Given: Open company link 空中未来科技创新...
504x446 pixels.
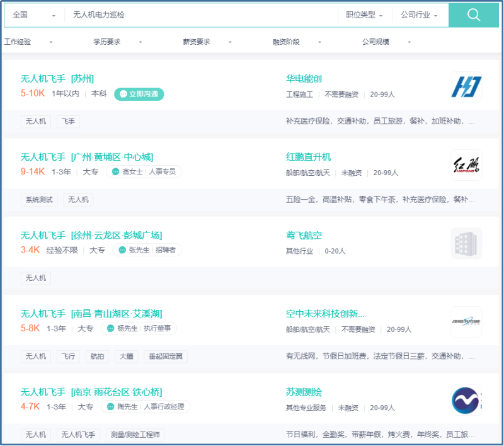Looking at the screenshot, I should [x=325, y=314].
